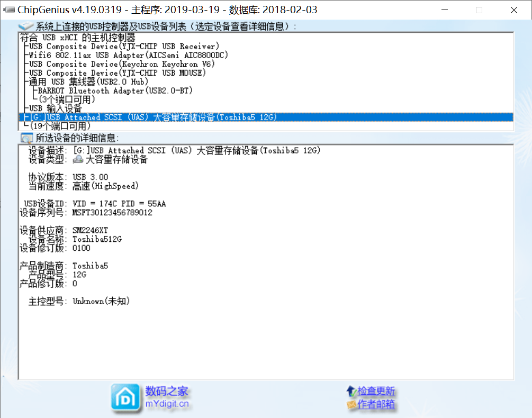The height and width of the screenshot is (418, 532).
Task: Select the 通用 USB 集线器 USB2.0 Hub entry
Action: (x=89, y=82)
